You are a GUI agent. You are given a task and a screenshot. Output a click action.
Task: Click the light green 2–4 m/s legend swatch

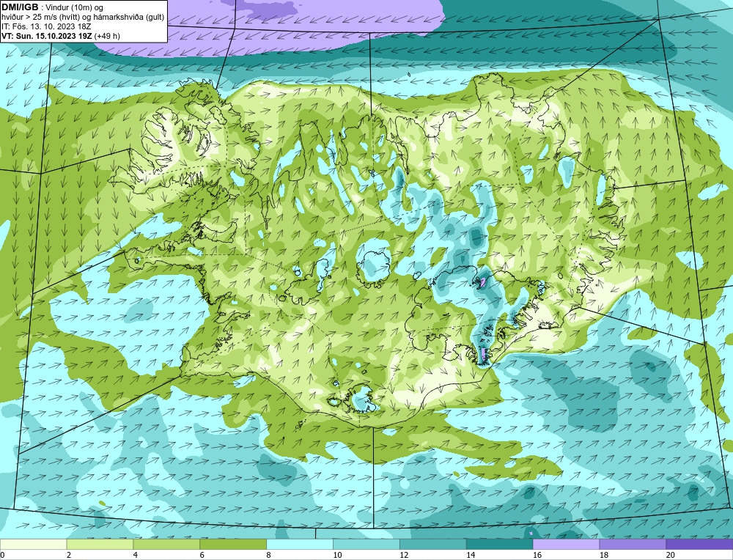100,544
